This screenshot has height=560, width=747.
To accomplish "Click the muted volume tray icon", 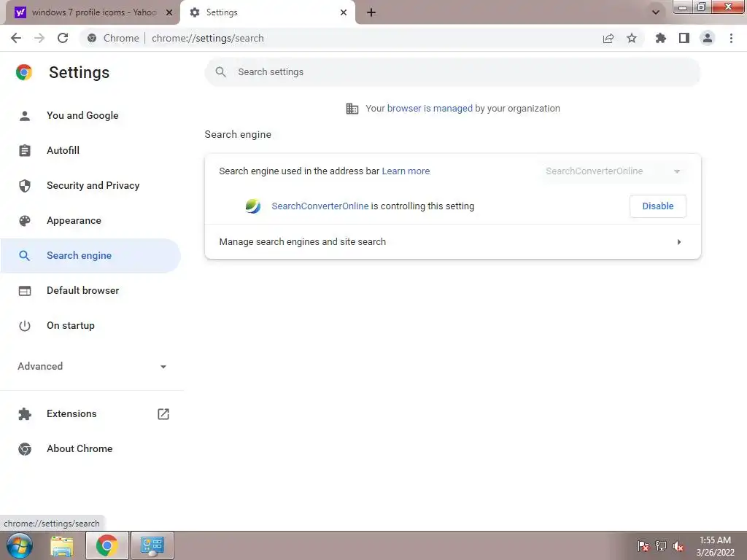I will 678,546.
